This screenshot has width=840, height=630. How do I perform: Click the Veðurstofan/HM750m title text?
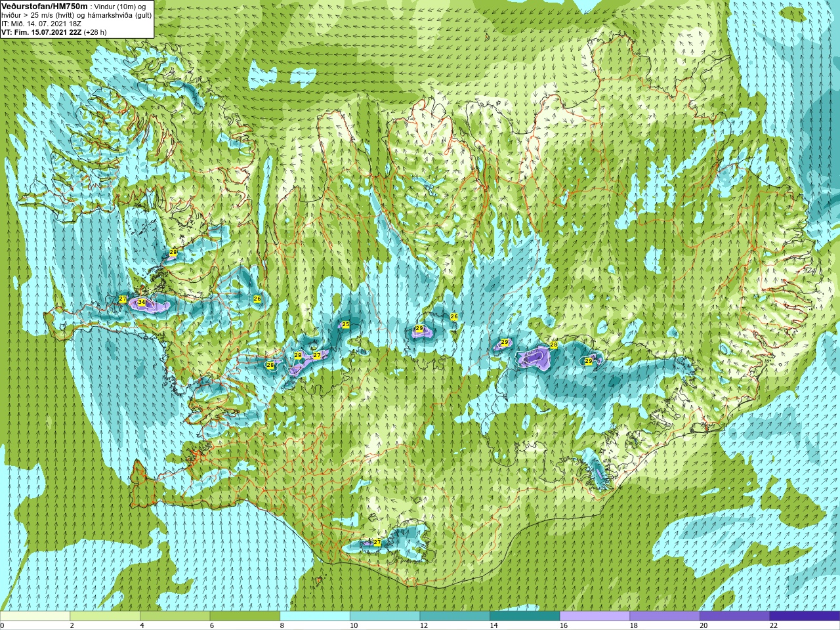[44, 6]
